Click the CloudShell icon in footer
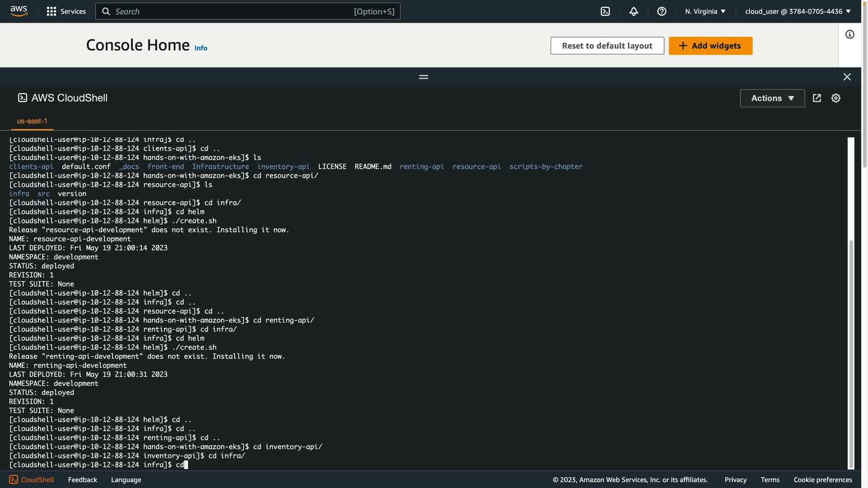Viewport: 868px width, 488px height. pyautogui.click(x=14, y=479)
